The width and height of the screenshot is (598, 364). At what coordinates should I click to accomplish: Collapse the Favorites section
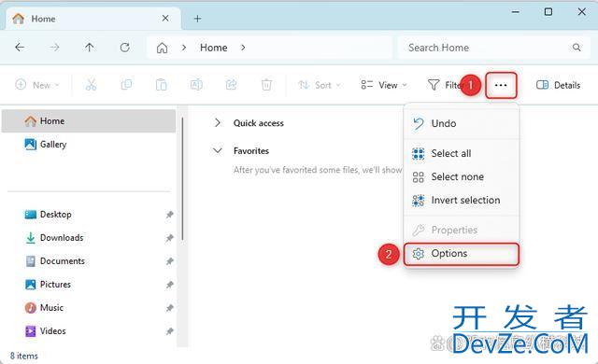[218, 150]
